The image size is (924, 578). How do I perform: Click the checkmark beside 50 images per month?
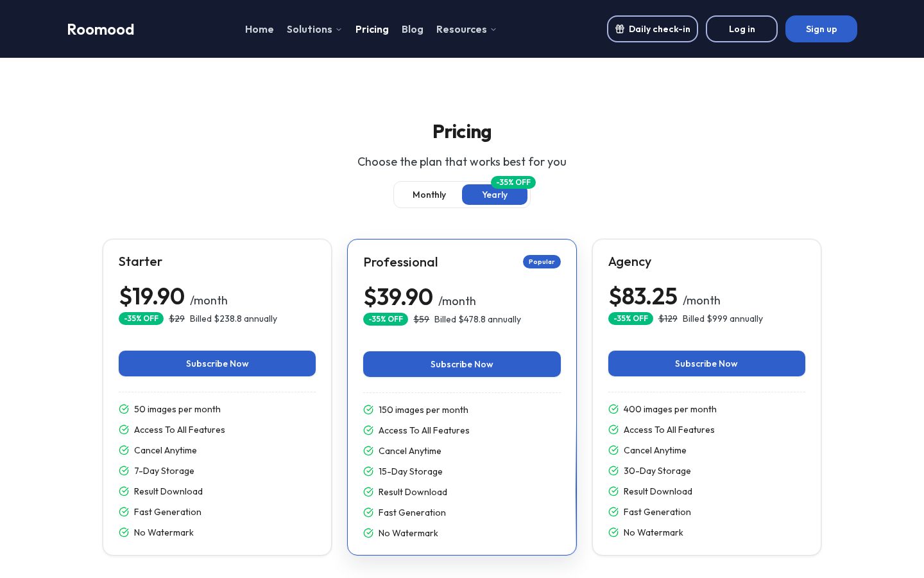124,409
